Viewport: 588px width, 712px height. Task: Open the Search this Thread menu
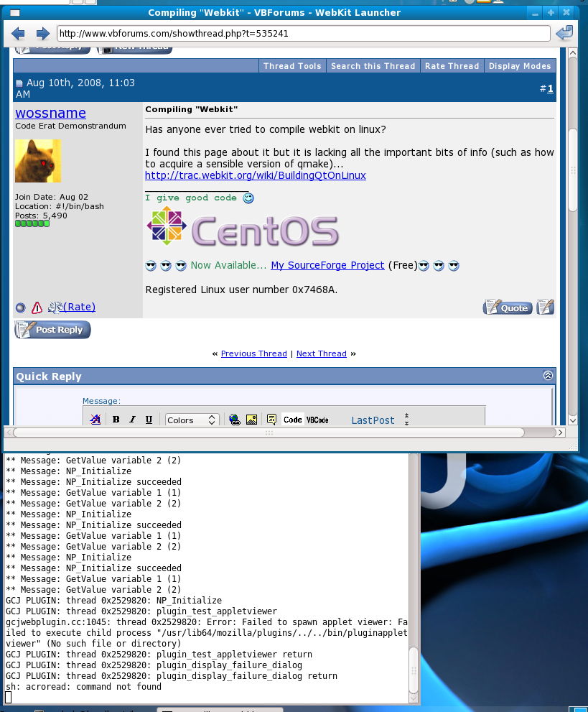373,66
